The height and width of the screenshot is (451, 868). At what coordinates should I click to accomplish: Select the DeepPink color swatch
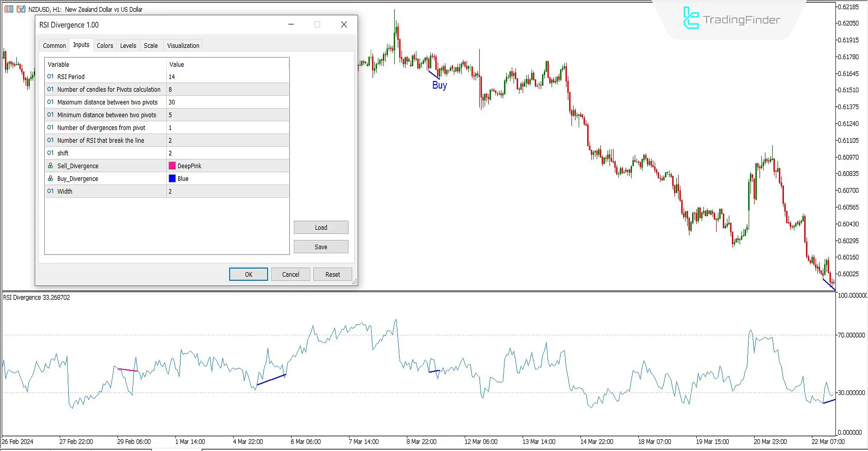coord(172,166)
